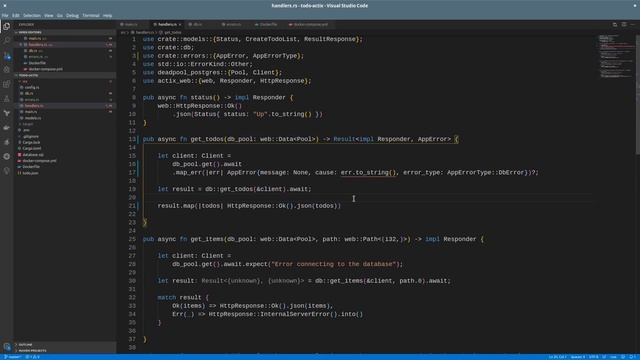Click the get_items function name
640x360 pixels.
pyautogui.click(x=207, y=239)
